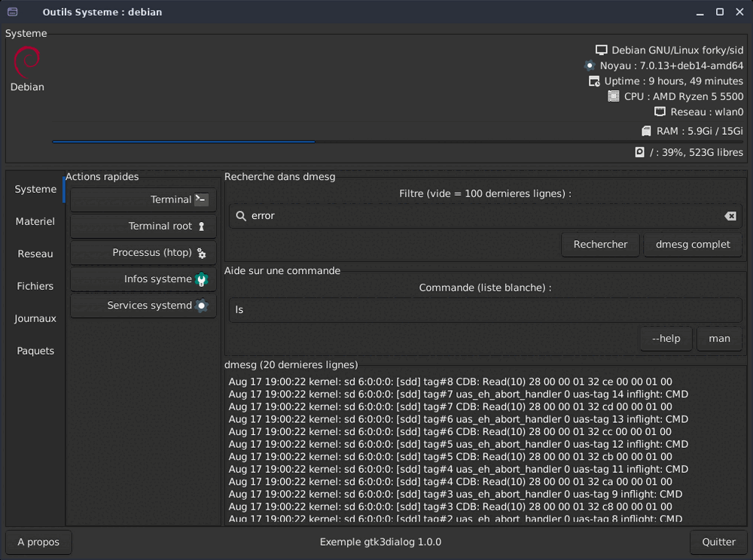
Task: Click the keyhole icon on Terminal root
Action: pos(201,226)
